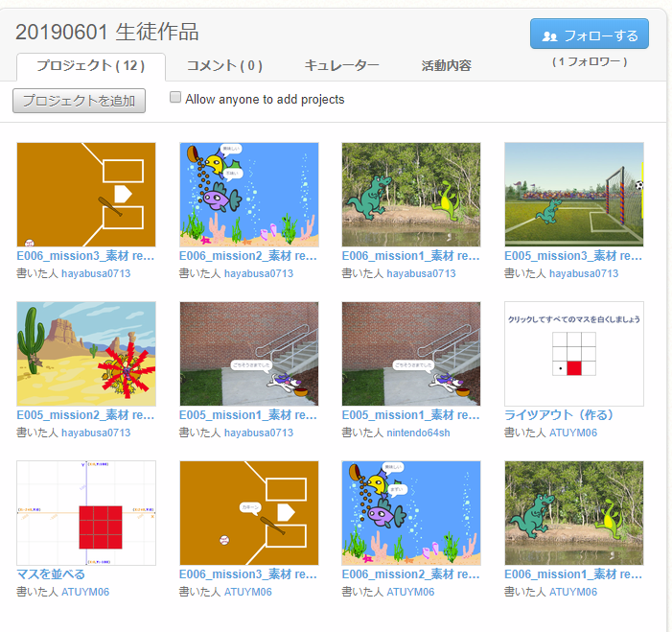Click the E005_mission3 project title link

coord(572,256)
